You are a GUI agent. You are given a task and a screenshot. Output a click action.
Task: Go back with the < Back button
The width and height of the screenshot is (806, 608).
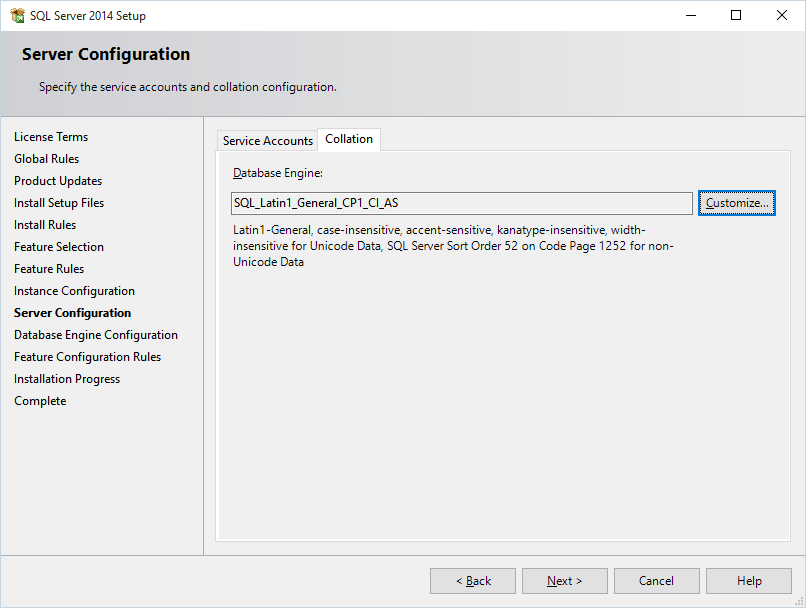(x=473, y=581)
